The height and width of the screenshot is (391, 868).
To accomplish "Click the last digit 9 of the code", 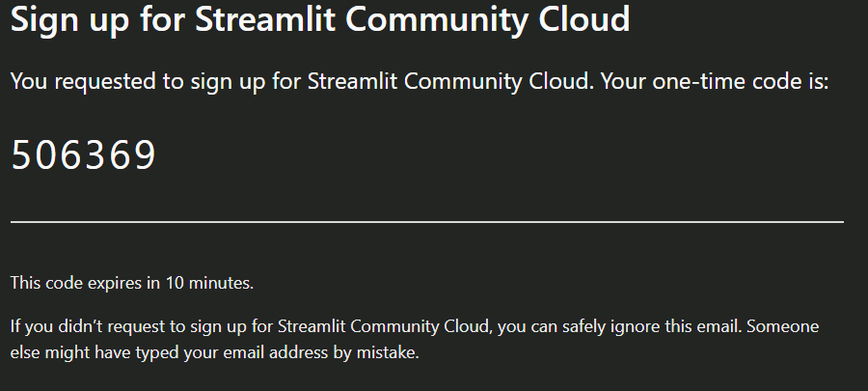I will pyautogui.click(x=147, y=154).
